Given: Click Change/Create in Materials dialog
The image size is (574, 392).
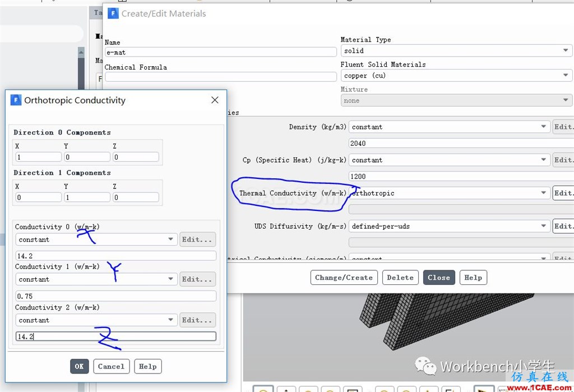Looking at the screenshot, I should click(344, 278).
